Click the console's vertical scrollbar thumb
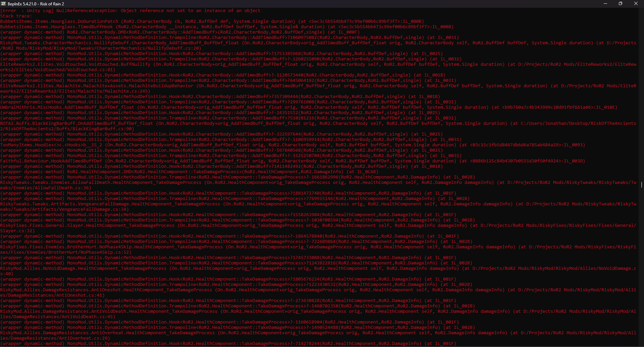This screenshot has height=347, width=644. click(x=641, y=185)
